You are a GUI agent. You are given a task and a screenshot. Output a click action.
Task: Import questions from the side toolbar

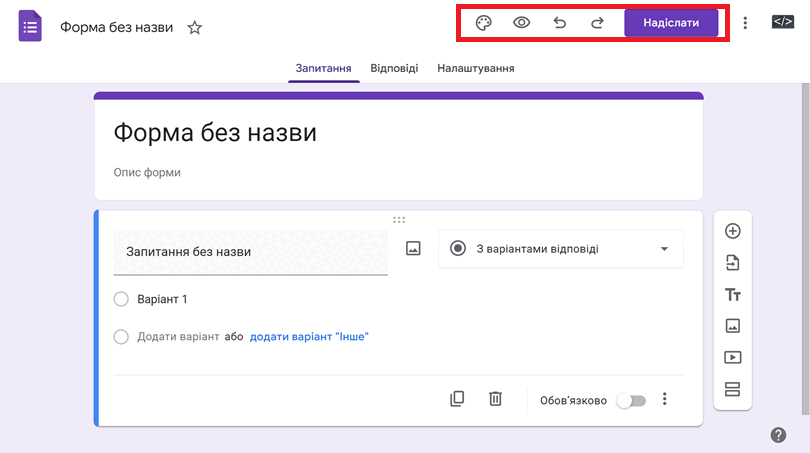[x=733, y=263]
